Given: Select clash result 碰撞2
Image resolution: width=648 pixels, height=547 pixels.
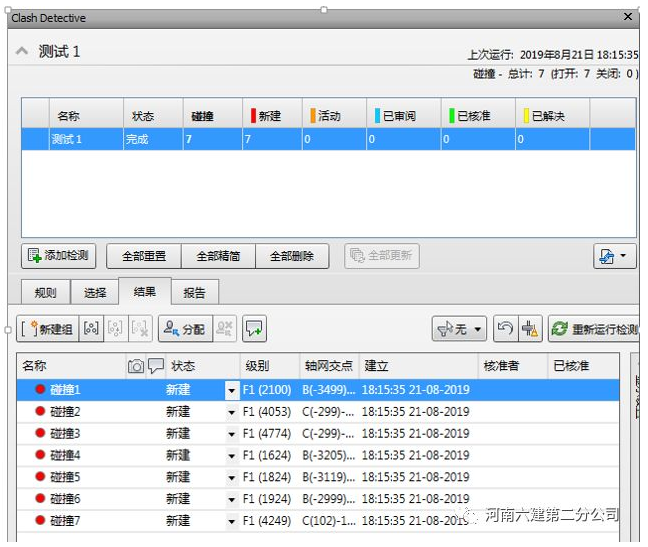Looking at the screenshot, I should pos(318,412).
